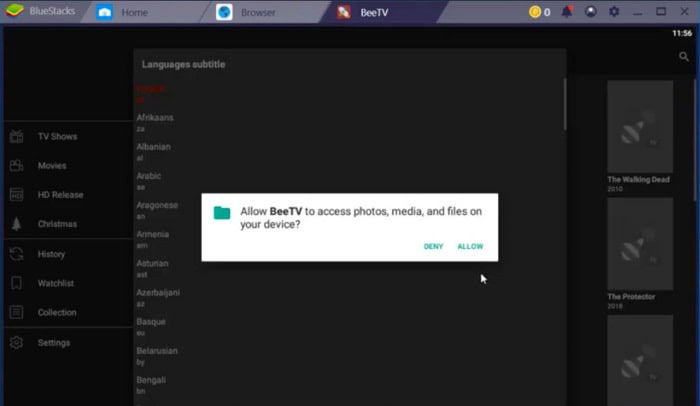Deny BeeTV storage permission

click(x=433, y=246)
